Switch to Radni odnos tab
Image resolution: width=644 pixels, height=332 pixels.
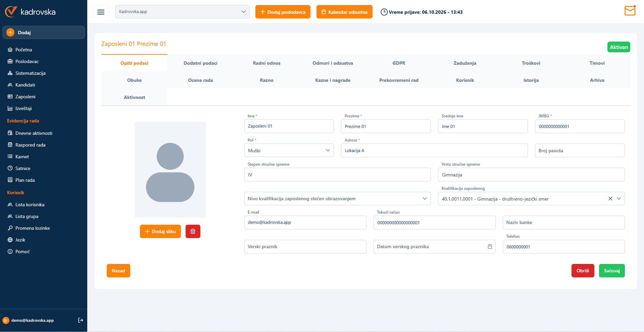tap(266, 63)
